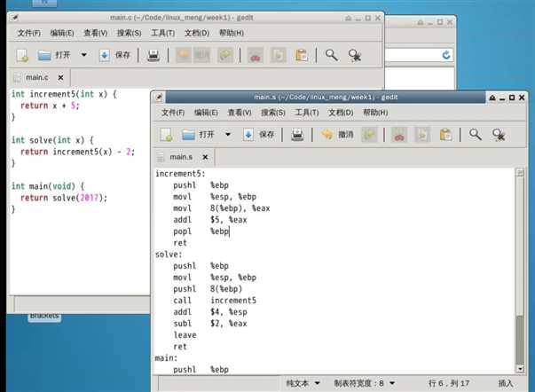Paste clipboard in main.s toolbar
This screenshot has width=535, height=392.
(x=445, y=135)
